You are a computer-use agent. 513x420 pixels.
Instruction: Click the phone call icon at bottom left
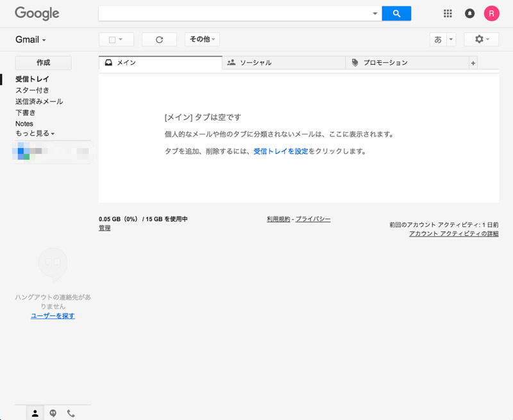(71, 413)
